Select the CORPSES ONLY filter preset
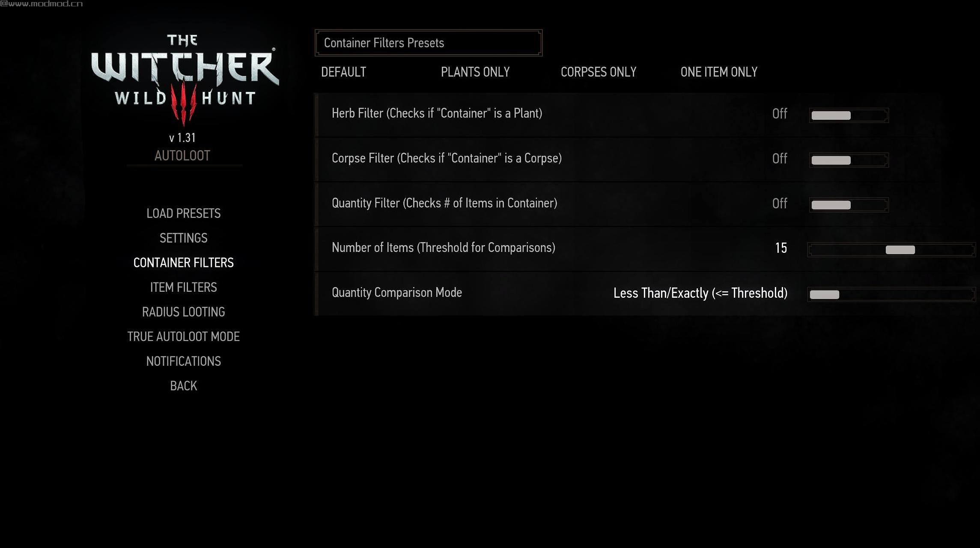The height and width of the screenshot is (548, 980). [599, 72]
